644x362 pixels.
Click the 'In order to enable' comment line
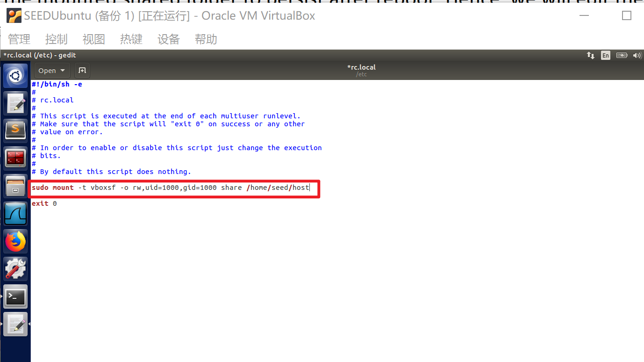tap(177, 148)
